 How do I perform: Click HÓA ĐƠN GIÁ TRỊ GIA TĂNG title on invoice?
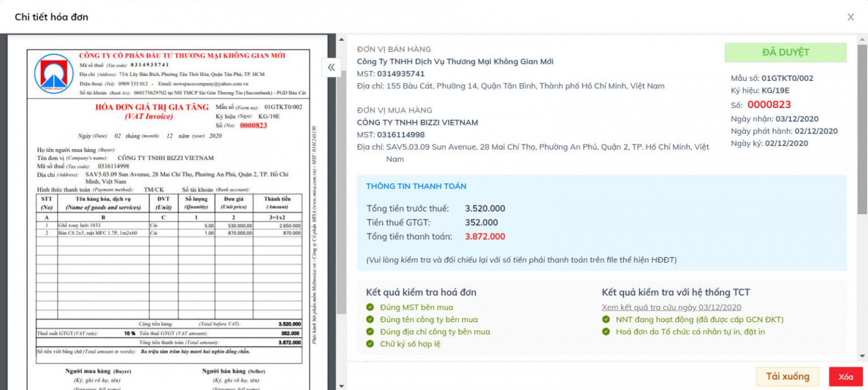pyautogui.click(x=152, y=107)
